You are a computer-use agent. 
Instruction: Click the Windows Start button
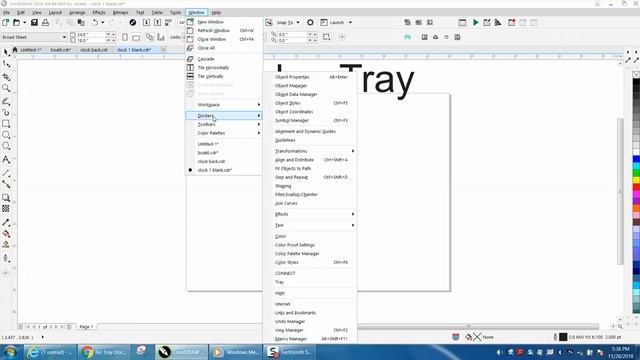pyautogui.click(x=10, y=352)
